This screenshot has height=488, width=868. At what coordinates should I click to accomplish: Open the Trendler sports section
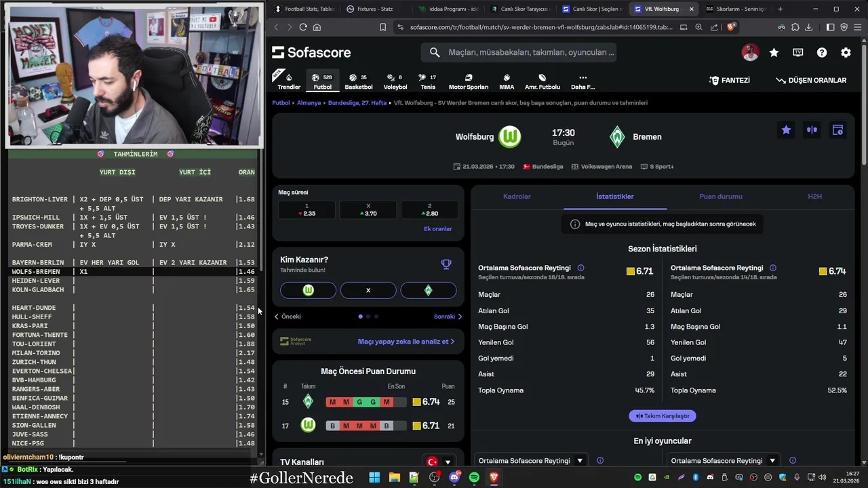(288, 81)
